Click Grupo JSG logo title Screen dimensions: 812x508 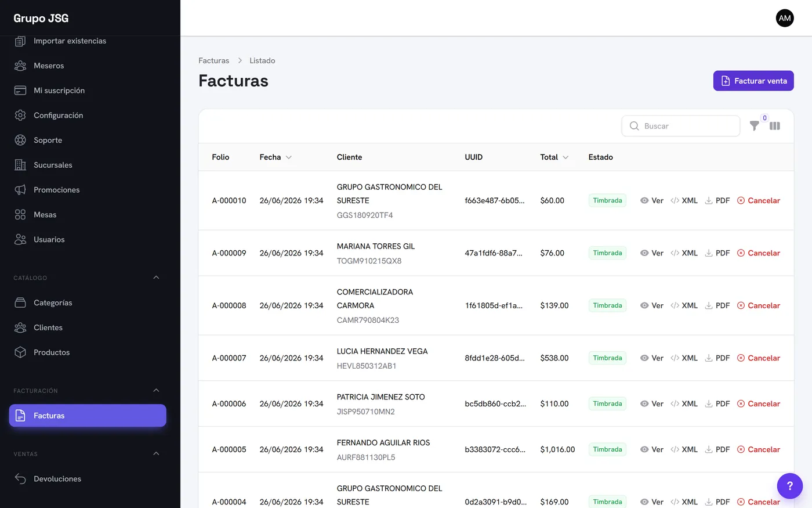coord(41,18)
